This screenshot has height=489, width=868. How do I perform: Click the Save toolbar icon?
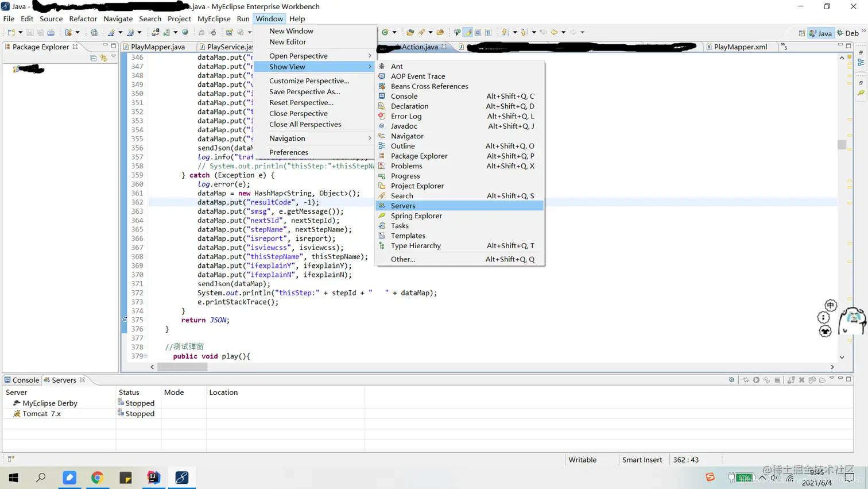[x=30, y=32]
